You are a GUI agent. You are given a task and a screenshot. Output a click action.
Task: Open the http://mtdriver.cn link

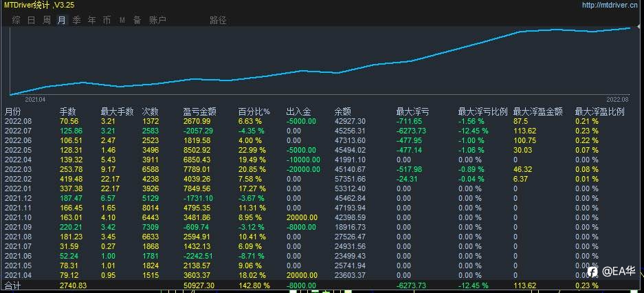pyautogui.click(x=610, y=5)
